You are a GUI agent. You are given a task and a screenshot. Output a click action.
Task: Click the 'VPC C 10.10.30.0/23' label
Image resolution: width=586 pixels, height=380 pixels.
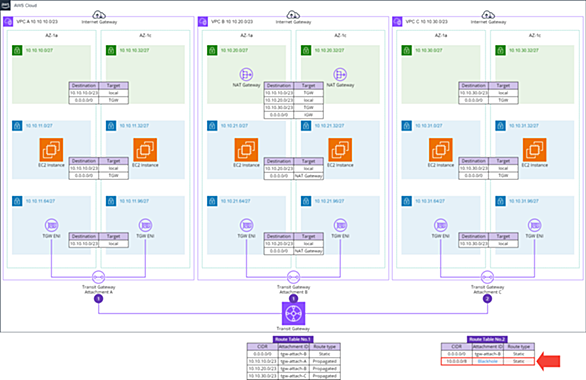click(x=426, y=22)
